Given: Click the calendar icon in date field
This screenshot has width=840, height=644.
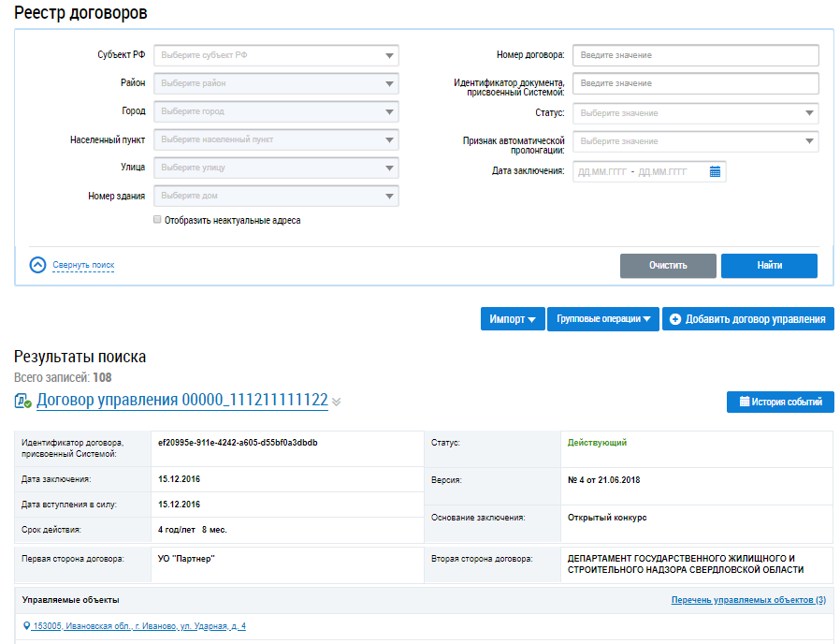Looking at the screenshot, I should [x=715, y=171].
